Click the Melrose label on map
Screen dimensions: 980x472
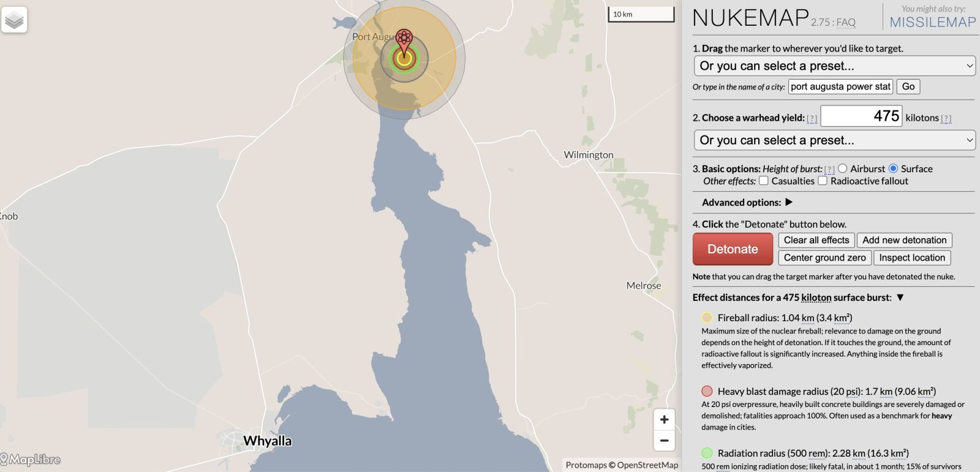644,285
